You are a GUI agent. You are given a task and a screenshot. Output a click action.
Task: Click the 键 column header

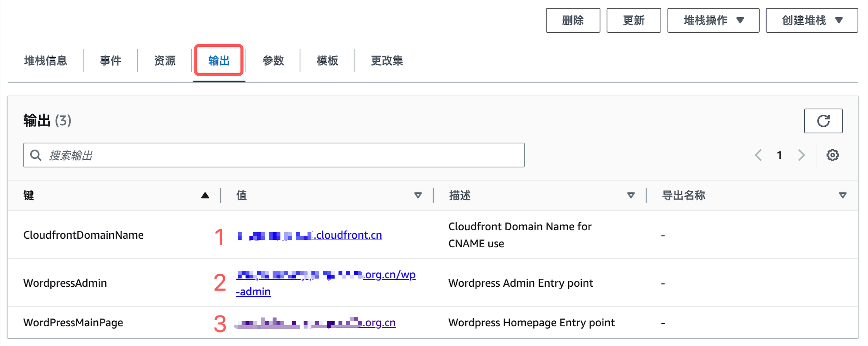pyautogui.click(x=29, y=196)
